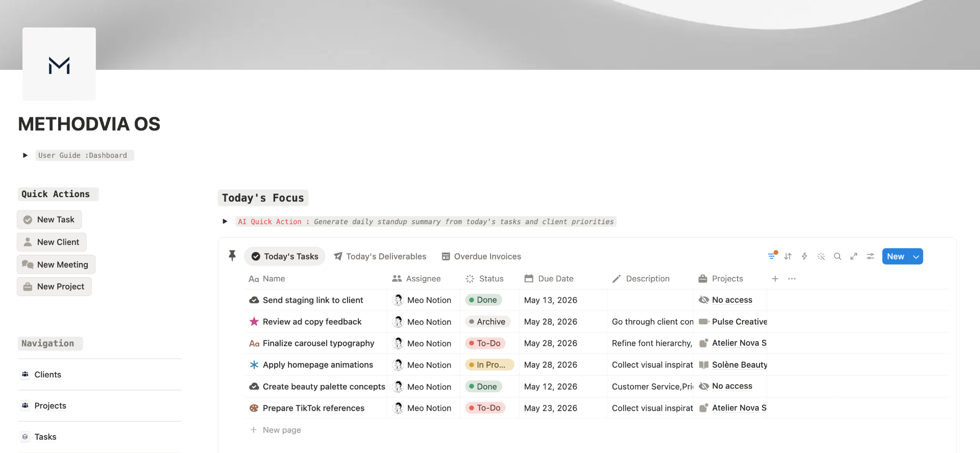This screenshot has height=453, width=980.
Task: Click the sparkle AI icon in toolbar
Action: tap(821, 256)
